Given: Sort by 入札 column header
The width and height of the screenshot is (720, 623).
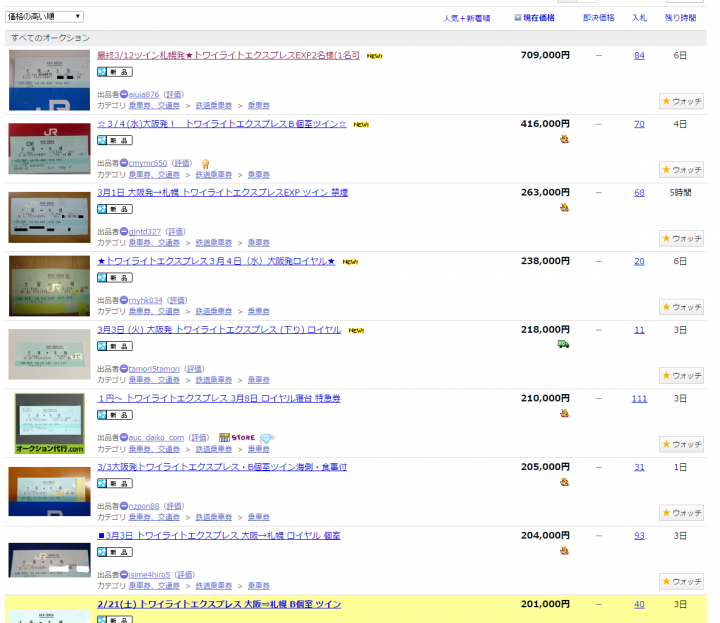Looking at the screenshot, I should pyautogui.click(x=639, y=18).
